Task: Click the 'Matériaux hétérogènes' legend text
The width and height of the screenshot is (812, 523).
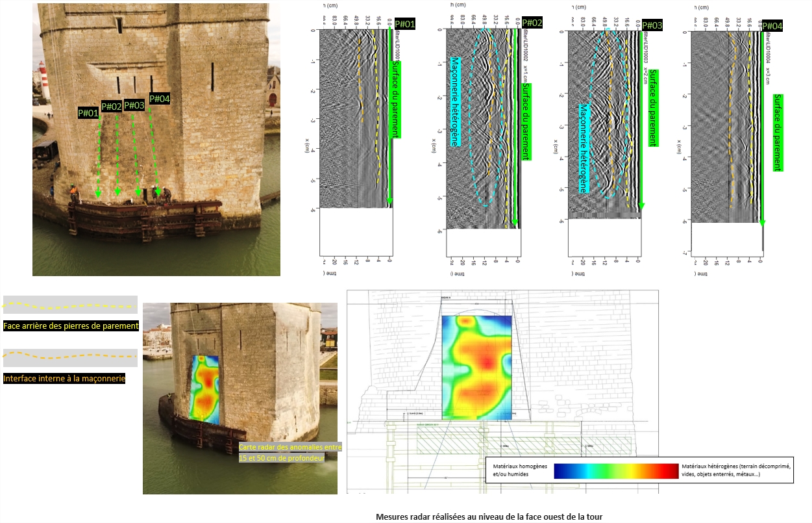Action: tap(736, 470)
